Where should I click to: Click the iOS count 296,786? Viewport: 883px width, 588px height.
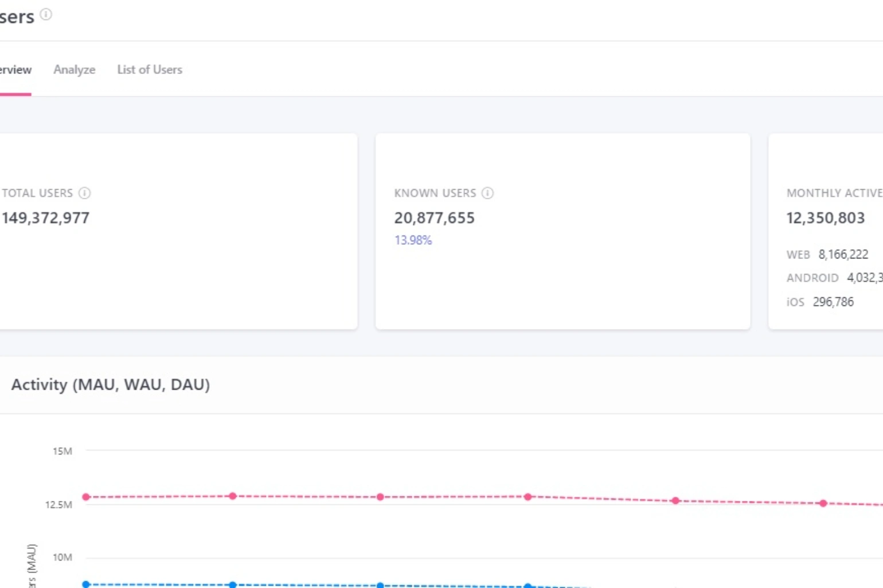tap(833, 302)
